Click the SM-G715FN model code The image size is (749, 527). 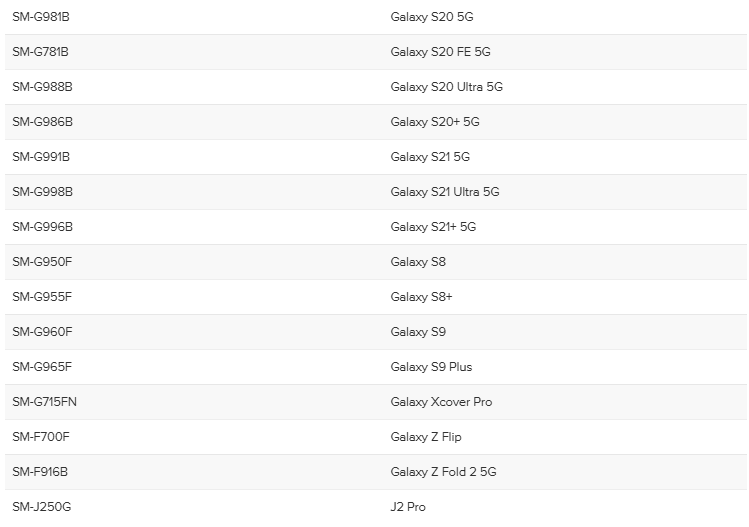(44, 402)
